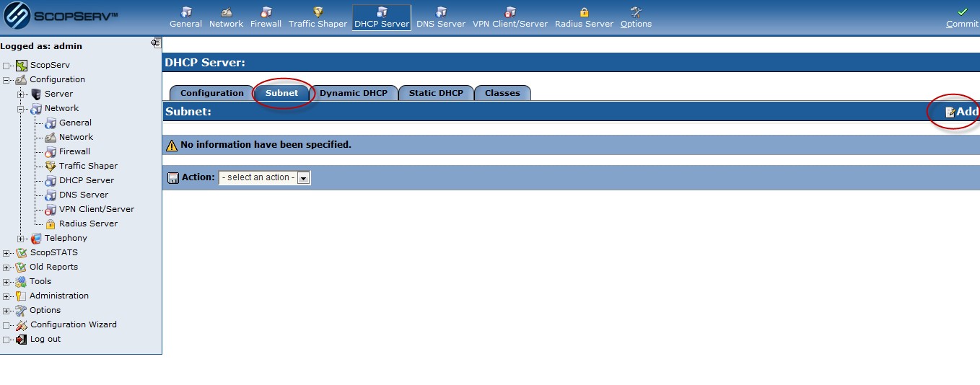Open Options in sidebar tree
980x385 pixels.
45,310
